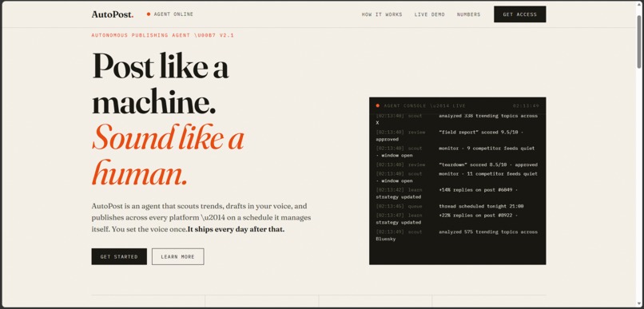Screen dimensions: 644x309
Task: Click the "Post like a machine." headline
Action: click(x=160, y=83)
